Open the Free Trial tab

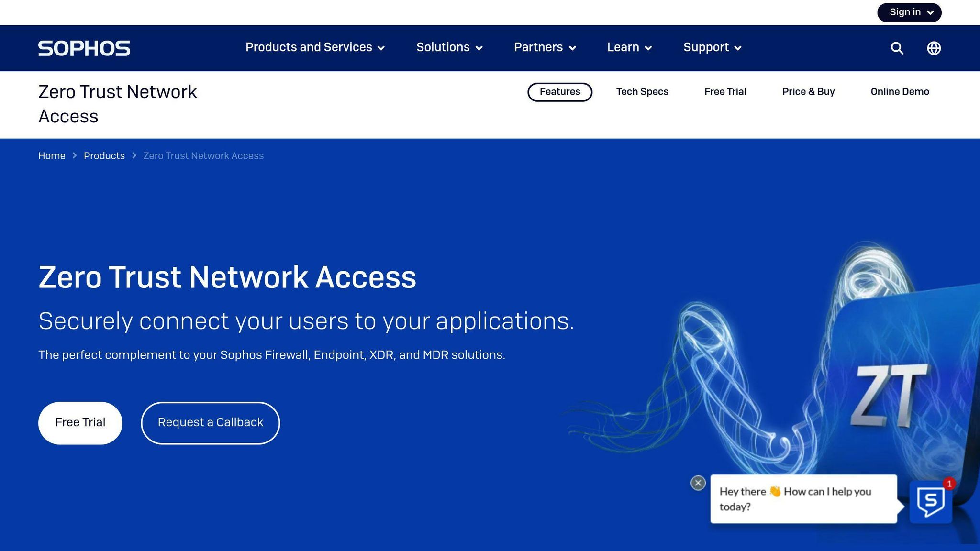click(725, 92)
